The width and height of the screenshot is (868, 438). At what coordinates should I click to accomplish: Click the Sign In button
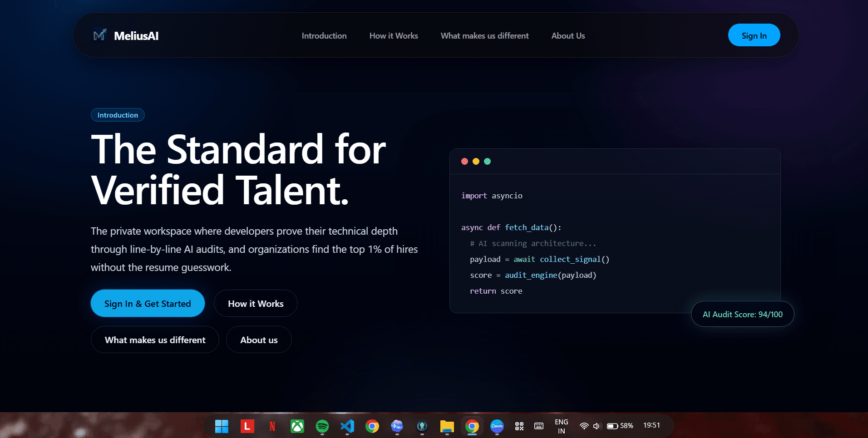tap(754, 35)
